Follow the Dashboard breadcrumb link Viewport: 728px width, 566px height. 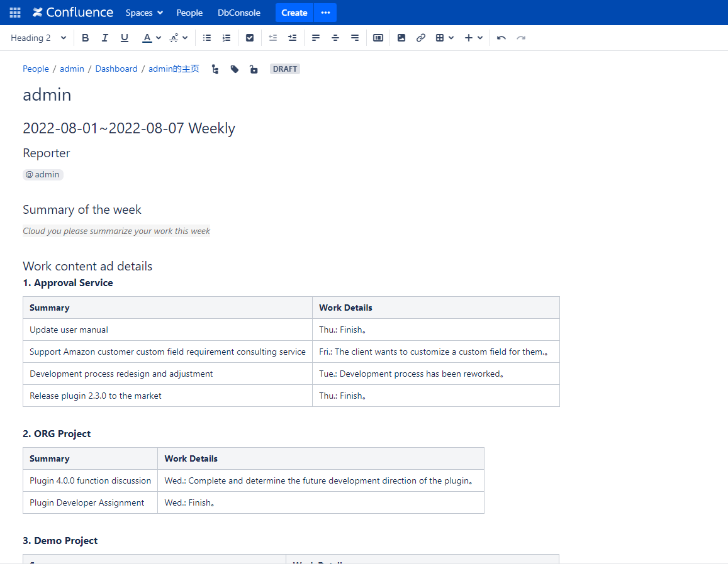[x=116, y=69]
